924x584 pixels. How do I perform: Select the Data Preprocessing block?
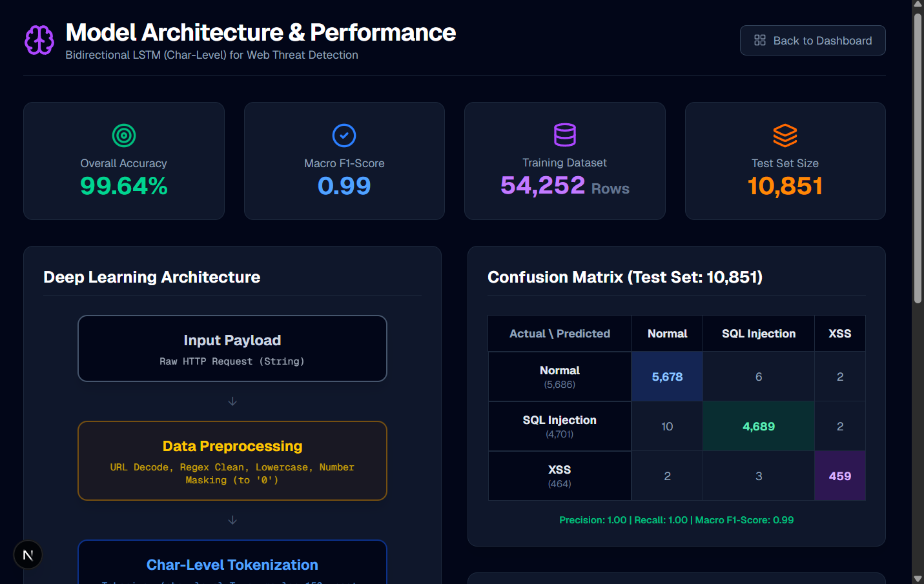[232, 461]
